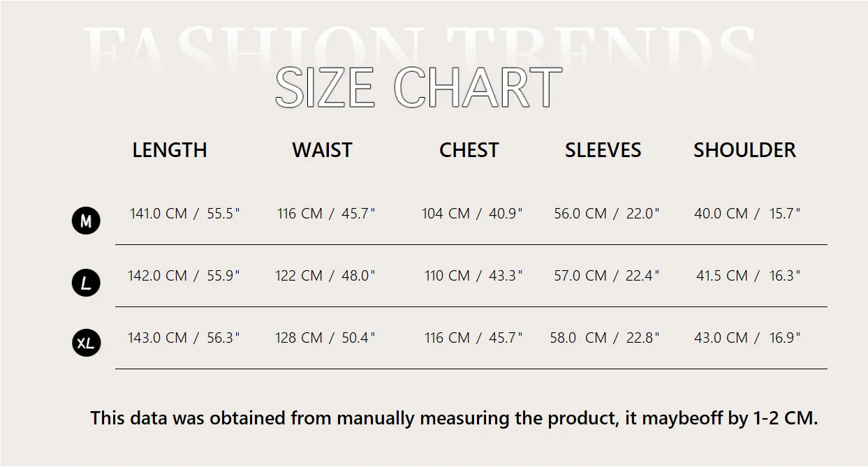The image size is (868, 467).
Task: Click the XL size badge icon
Action: 86,343
